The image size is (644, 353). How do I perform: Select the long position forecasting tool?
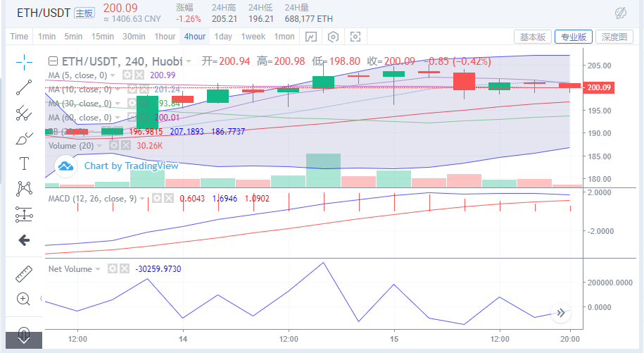click(x=24, y=214)
